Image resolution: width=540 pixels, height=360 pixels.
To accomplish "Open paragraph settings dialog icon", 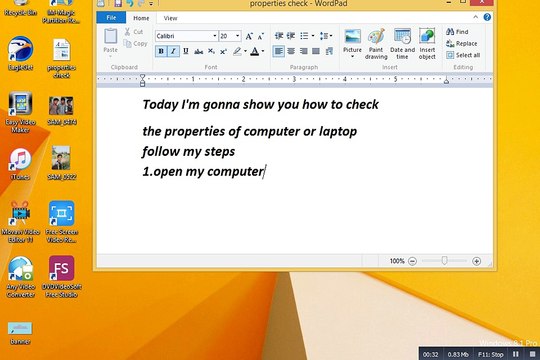I will (329, 51).
